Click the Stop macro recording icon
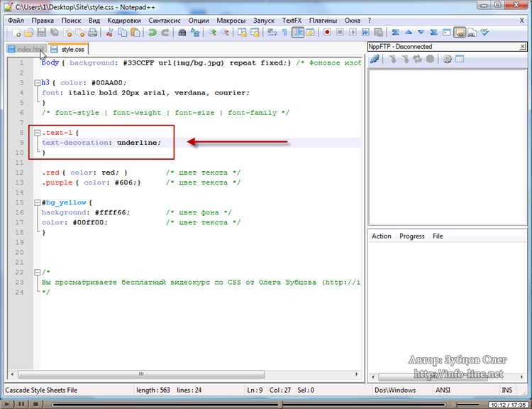 point(340,33)
